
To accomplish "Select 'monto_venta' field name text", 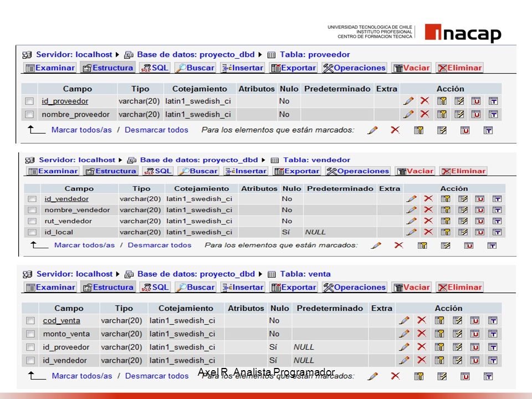I will (66, 334).
